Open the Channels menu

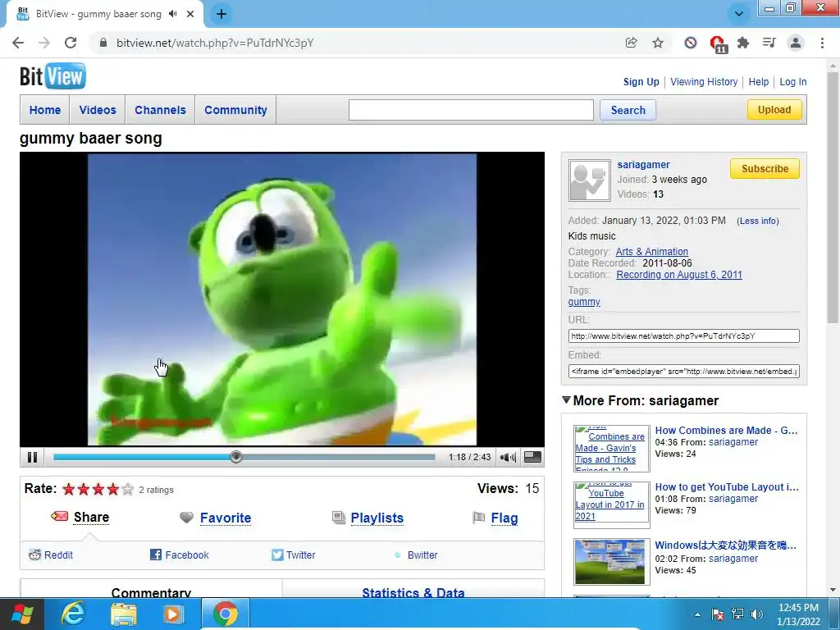160,110
